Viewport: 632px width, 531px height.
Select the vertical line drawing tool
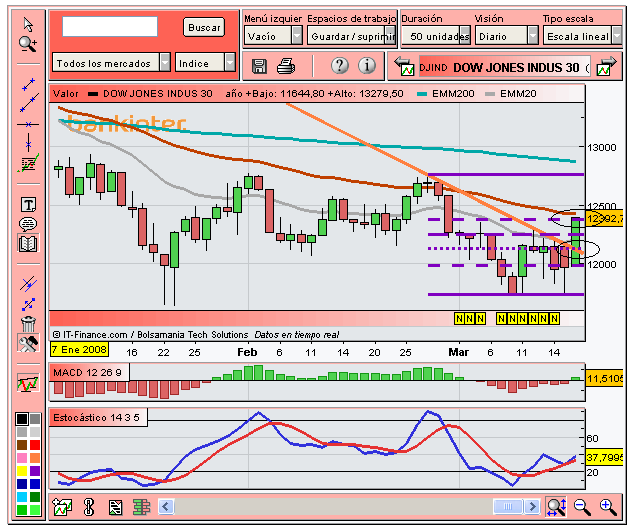click(28, 142)
